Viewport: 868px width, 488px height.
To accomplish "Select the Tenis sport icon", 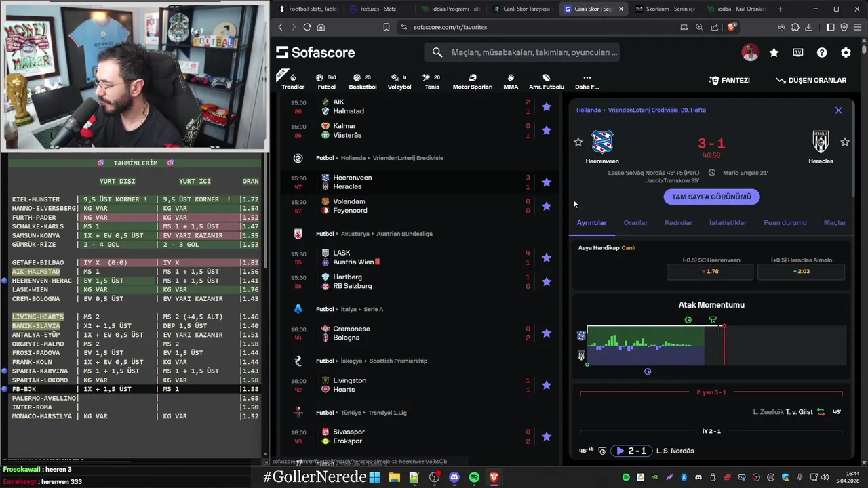I will pyautogui.click(x=427, y=77).
